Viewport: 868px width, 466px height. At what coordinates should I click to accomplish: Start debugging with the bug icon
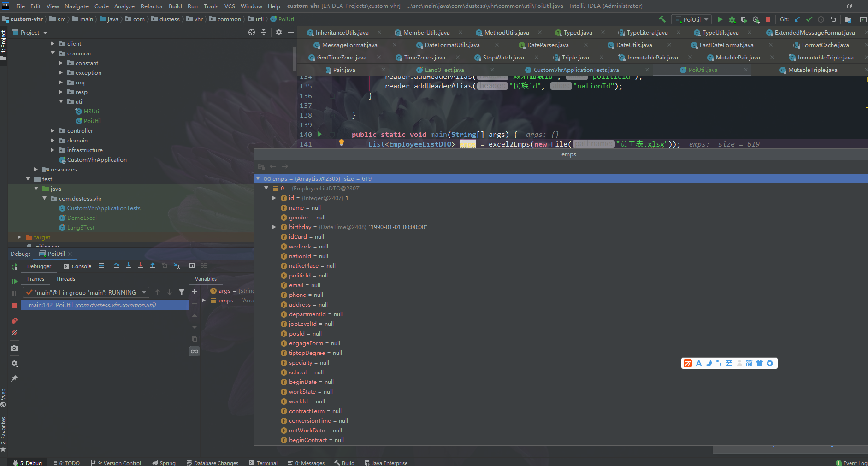pyautogui.click(x=732, y=19)
